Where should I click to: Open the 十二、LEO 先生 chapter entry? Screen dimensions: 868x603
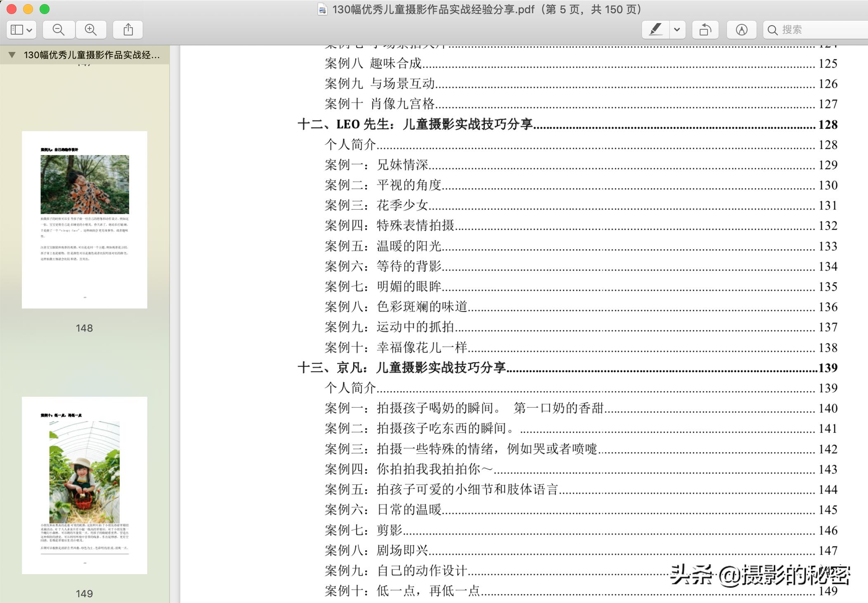(x=415, y=124)
